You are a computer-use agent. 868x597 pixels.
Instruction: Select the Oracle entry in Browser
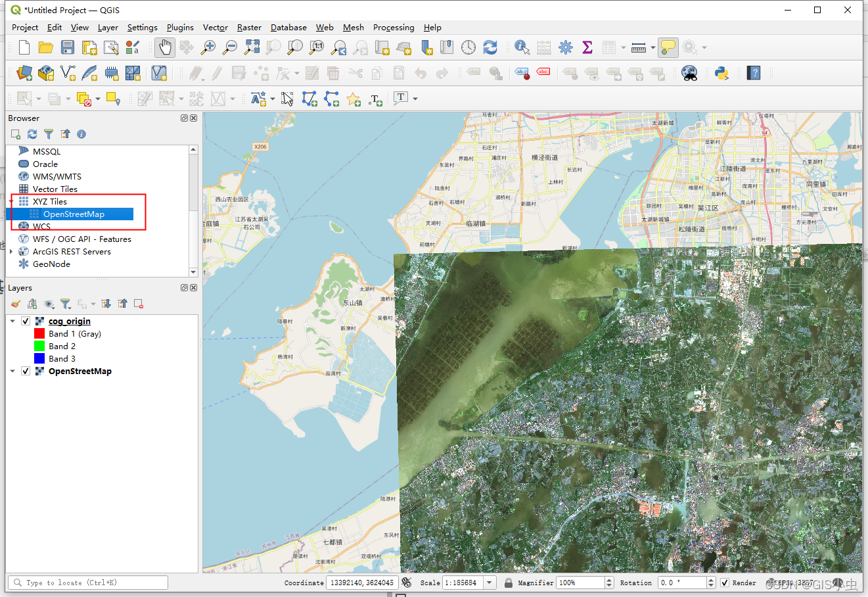[45, 164]
